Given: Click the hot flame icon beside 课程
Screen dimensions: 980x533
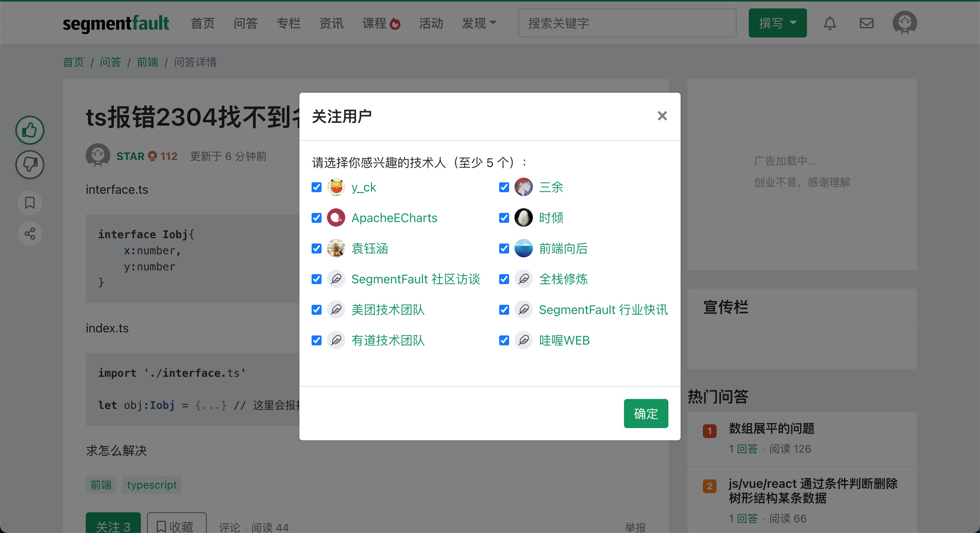Looking at the screenshot, I should (x=395, y=24).
